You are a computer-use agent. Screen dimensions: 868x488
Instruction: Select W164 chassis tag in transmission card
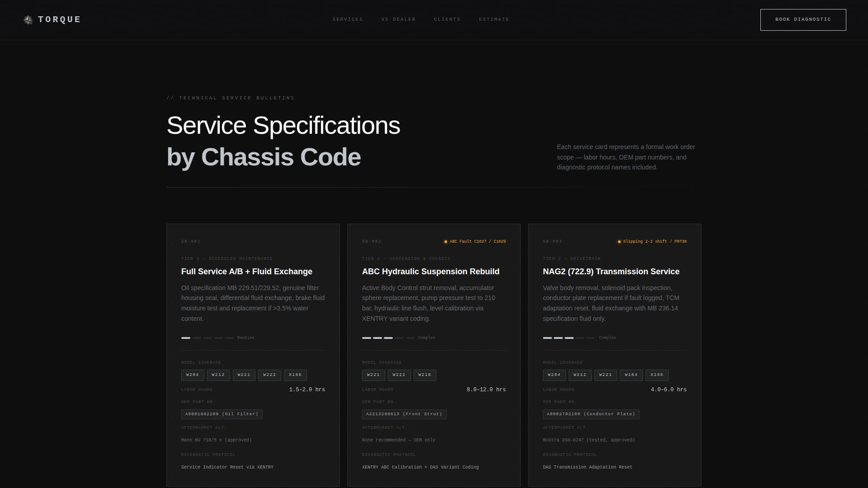[x=631, y=375]
